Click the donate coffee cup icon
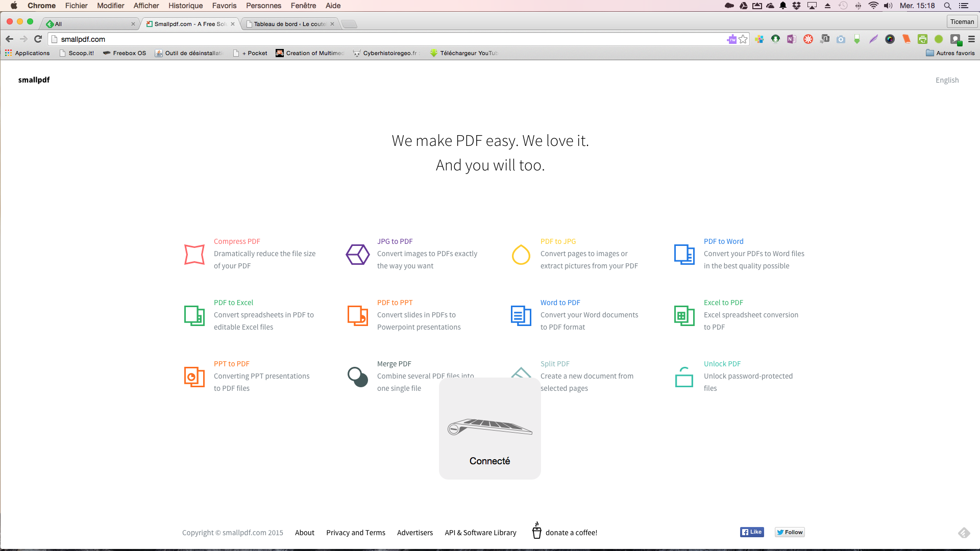 [x=536, y=530]
